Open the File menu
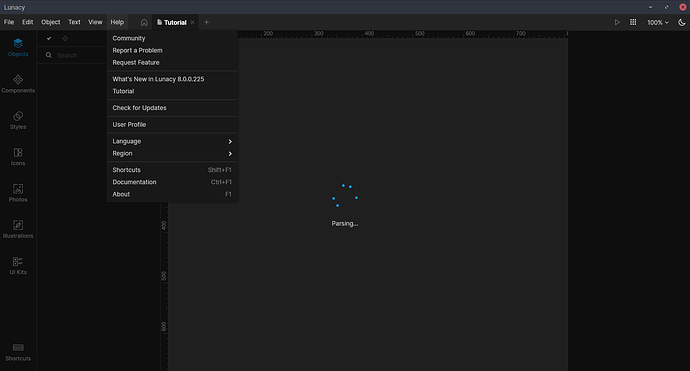Viewport: 690px width, 371px height. tap(9, 22)
